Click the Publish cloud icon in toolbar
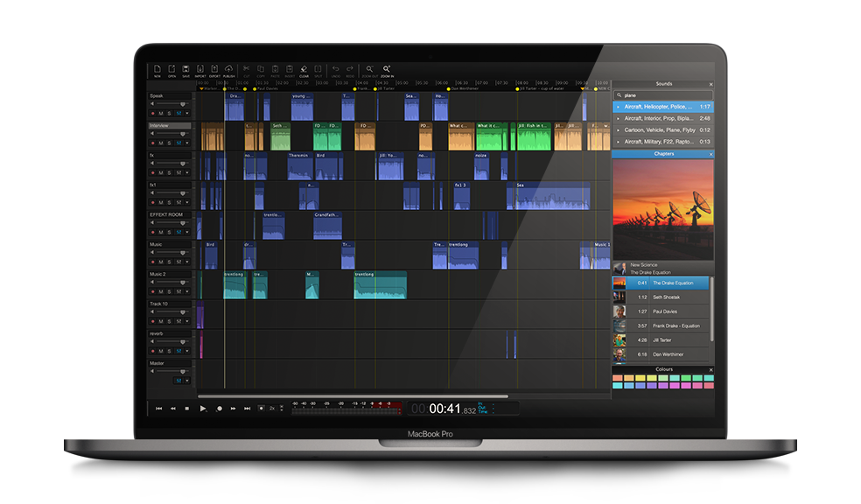 click(228, 69)
